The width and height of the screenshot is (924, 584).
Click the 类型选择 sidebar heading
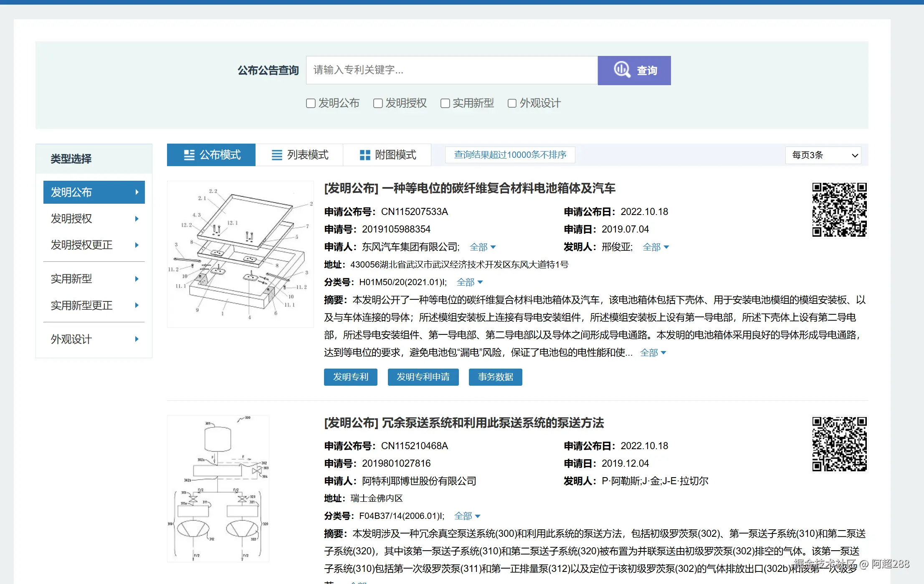(71, 159)
